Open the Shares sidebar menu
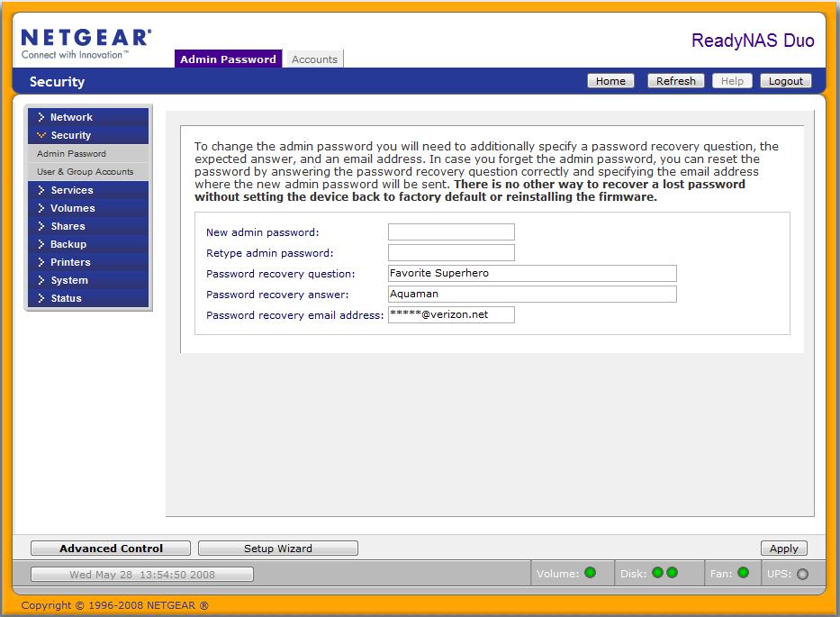 (88, 226)
